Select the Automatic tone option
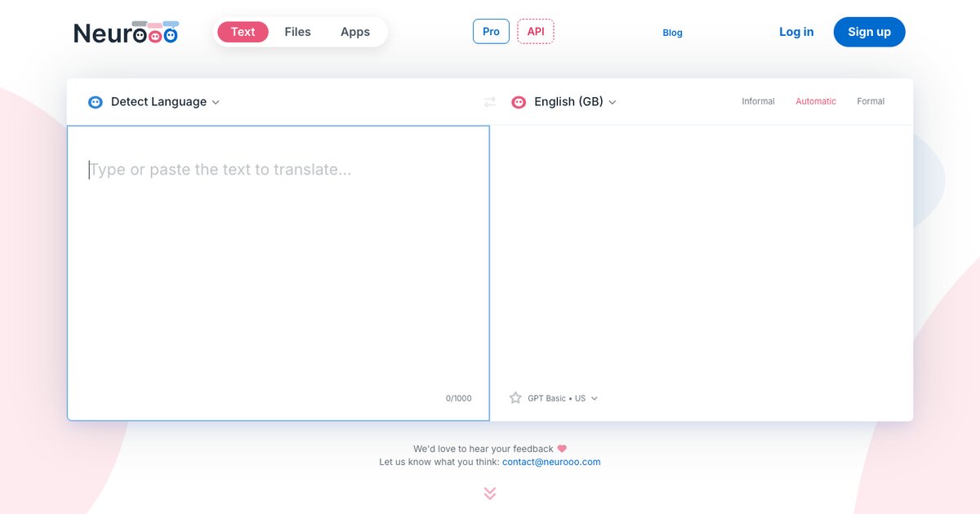The height and width of the screenshot is (514, 980). pyautogui.click(x=816, y=102)
